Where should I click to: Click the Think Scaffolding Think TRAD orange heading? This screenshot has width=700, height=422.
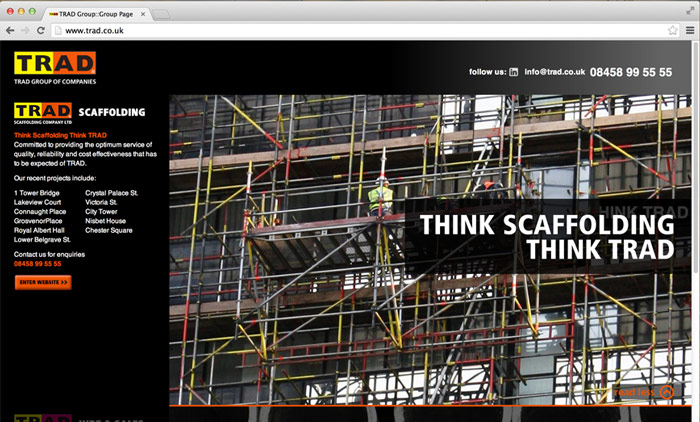[x=60, y=135]
